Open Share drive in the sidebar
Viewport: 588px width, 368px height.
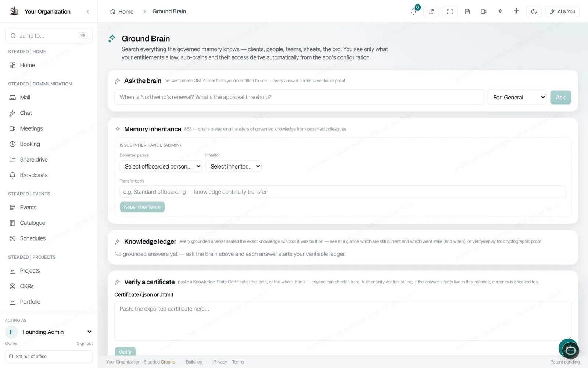click(49, 159)
